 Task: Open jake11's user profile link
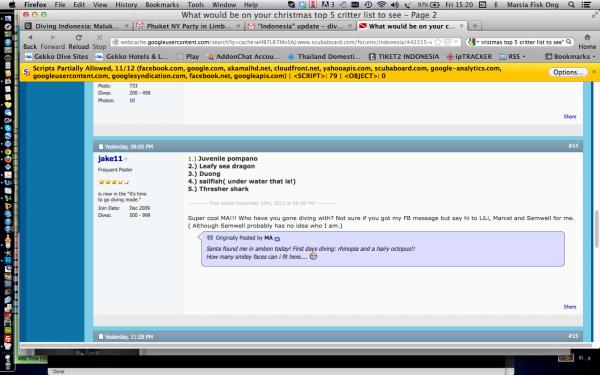click(x=110, y=158)
